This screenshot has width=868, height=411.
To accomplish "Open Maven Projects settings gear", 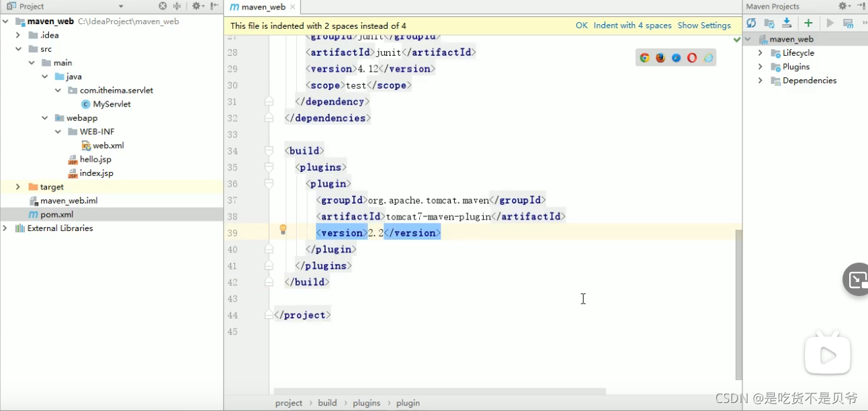I will click(x=844, y=6).
